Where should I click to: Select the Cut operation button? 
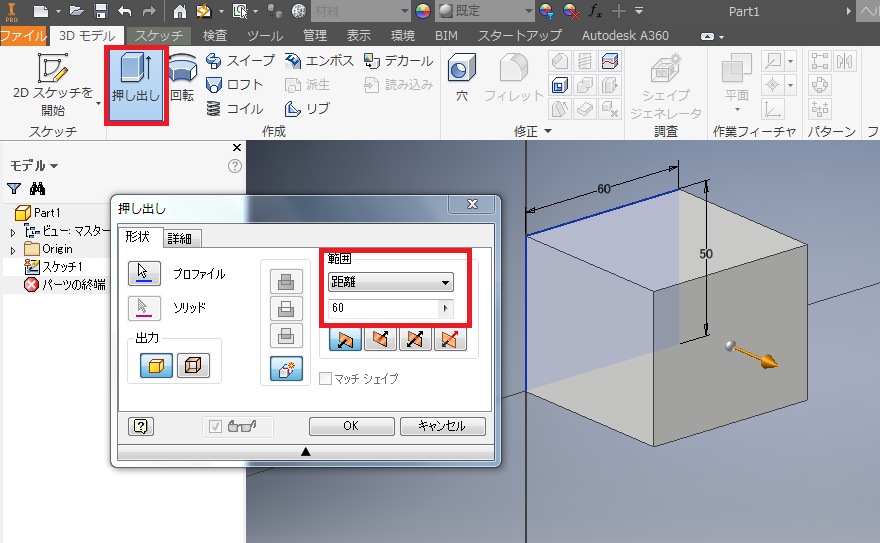[x=286, y=309]
